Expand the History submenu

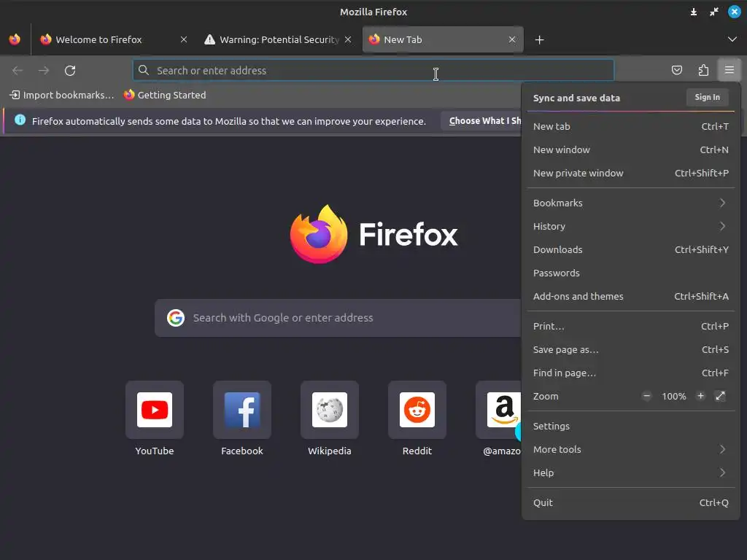coord(631,226)
